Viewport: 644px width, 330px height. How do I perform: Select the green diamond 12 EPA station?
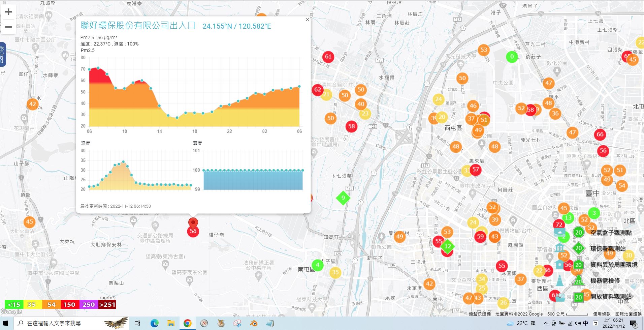pyautogui.click(x=448, y=246)
